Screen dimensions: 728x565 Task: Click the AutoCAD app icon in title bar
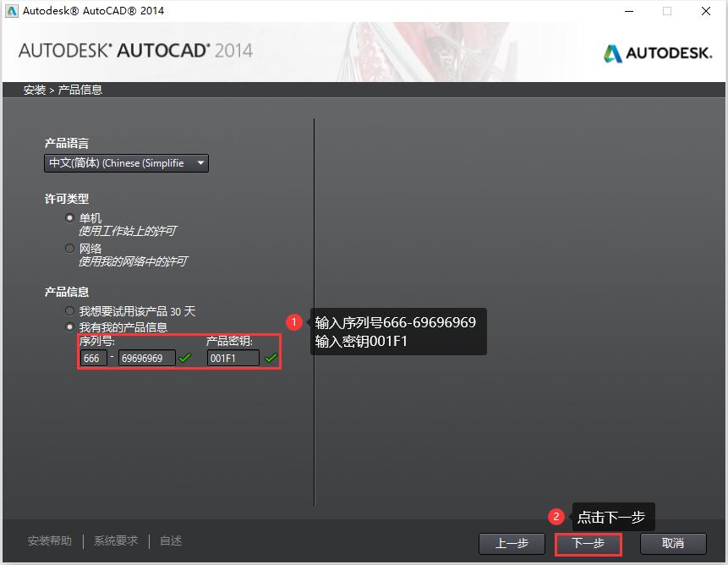pos(11,11)
